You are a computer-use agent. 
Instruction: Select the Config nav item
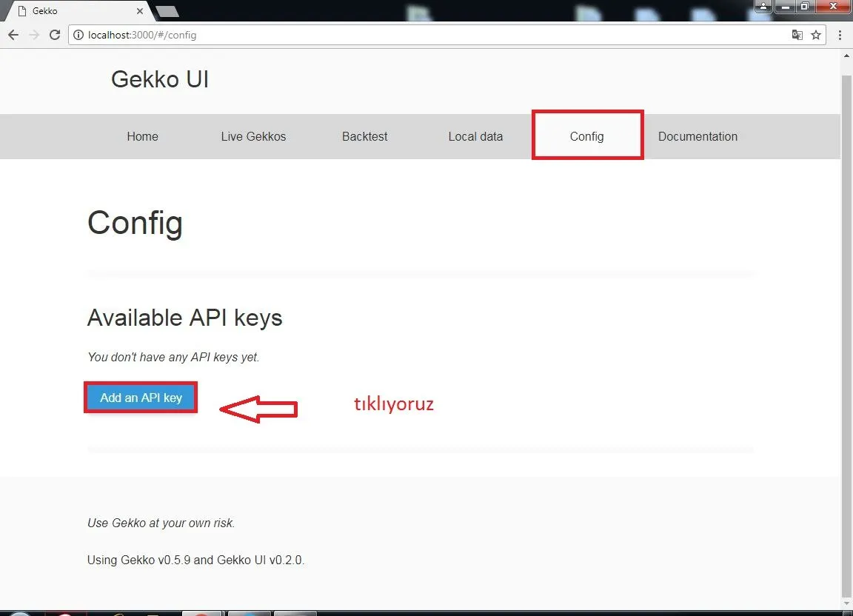tap(587, 136)
